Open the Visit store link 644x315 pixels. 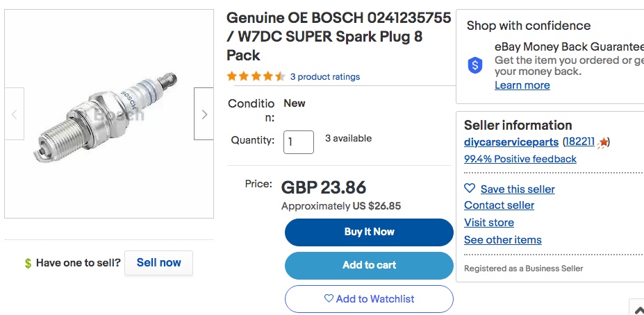coord(489,223)
